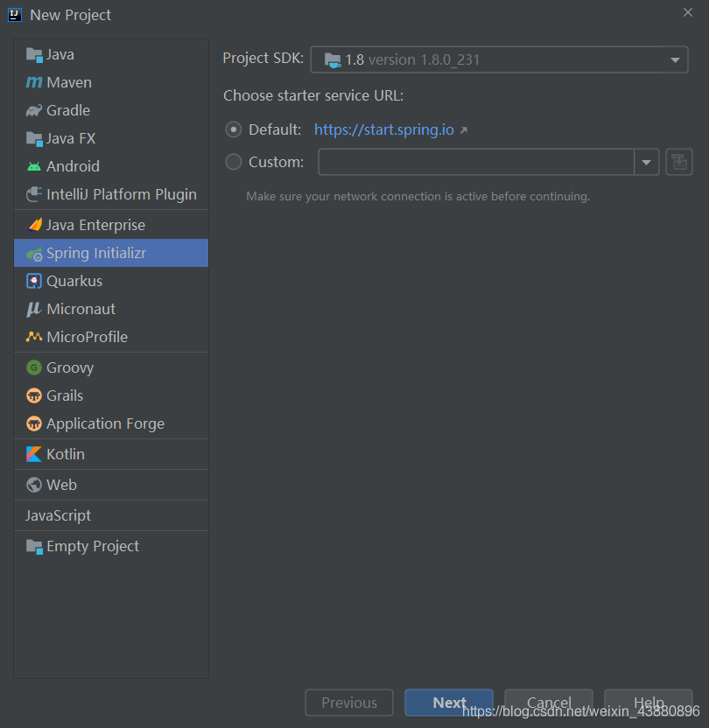The image size is (709, 728).
Task: Choose IntelliJ Platform Plugin project type
Action: [111, 194]
